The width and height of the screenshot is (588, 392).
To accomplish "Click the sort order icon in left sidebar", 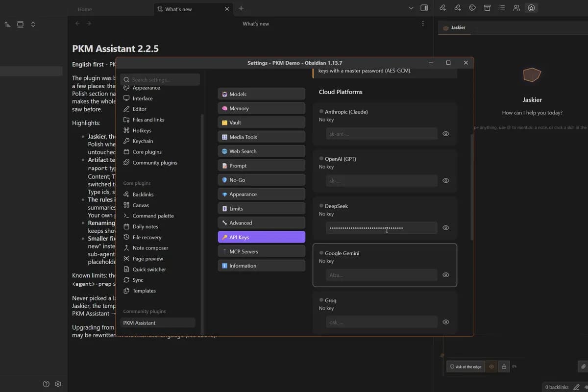I will pos(7,24).
